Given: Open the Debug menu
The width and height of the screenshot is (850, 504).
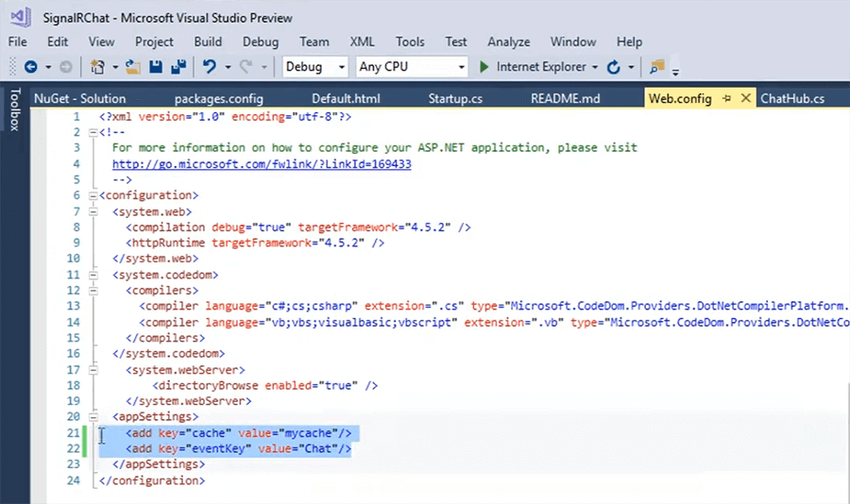Looking at the screenshot, I should click(x=261, y=42).
